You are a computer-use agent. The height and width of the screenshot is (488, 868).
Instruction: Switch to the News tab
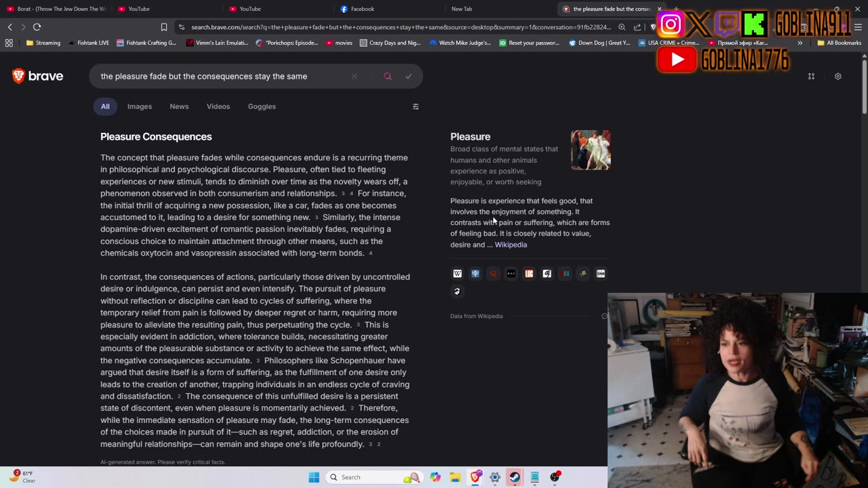point(179,106)
